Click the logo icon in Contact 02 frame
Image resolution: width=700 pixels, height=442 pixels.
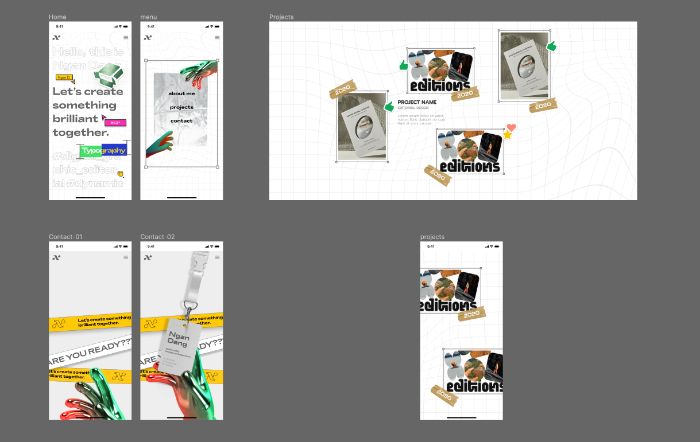click(148, 258)
